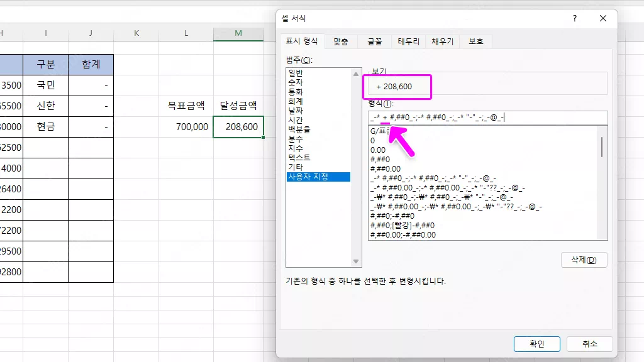
Task: Click format list vertical scrollbar thumb
Action: pyautogui.click(x=602, y=147)
